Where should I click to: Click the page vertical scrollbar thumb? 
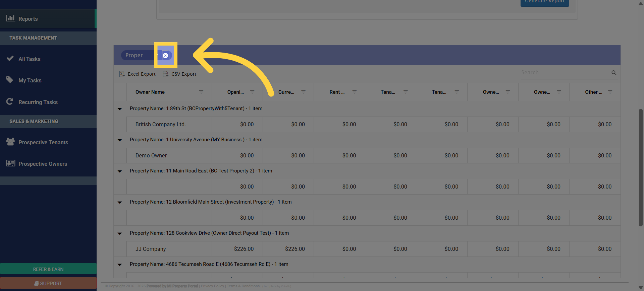(x=641, y=167)
